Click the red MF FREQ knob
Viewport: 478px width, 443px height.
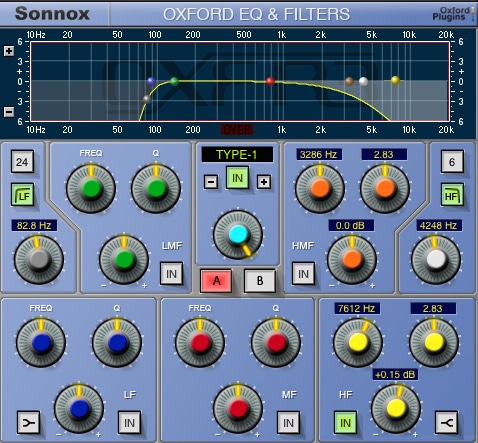pos(200,343)
